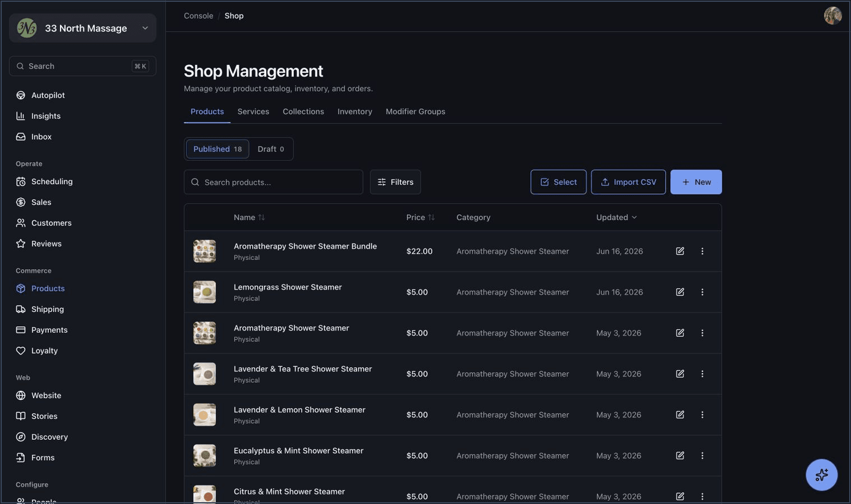Viewport: 851px width, 504px height.
Task: Open more options for Lavender & Lemon Steamer
Action: tap(702, 415)
